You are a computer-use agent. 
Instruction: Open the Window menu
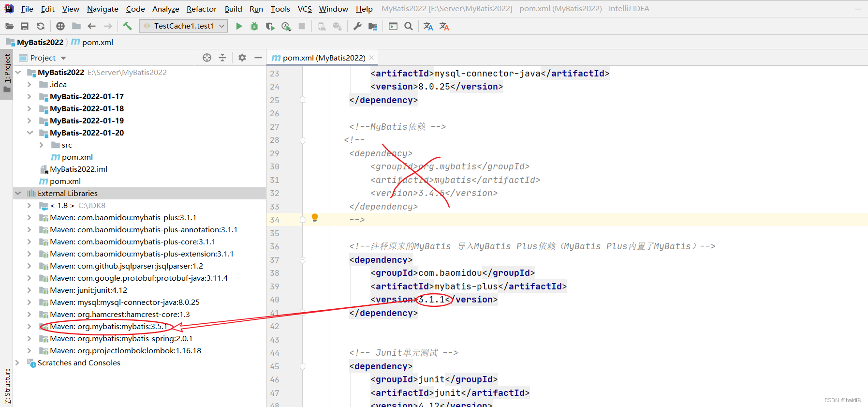pyautogui.click(x=333, y=9)
